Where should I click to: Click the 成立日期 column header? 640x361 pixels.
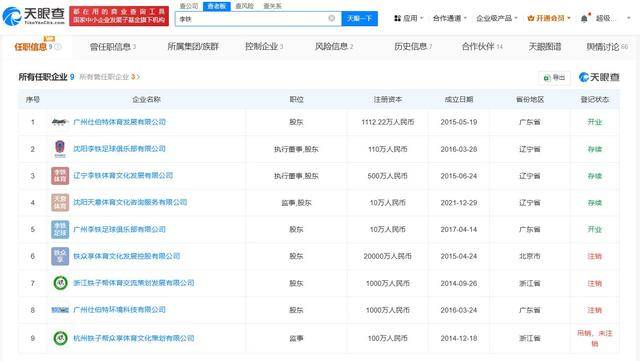point(459,99)
